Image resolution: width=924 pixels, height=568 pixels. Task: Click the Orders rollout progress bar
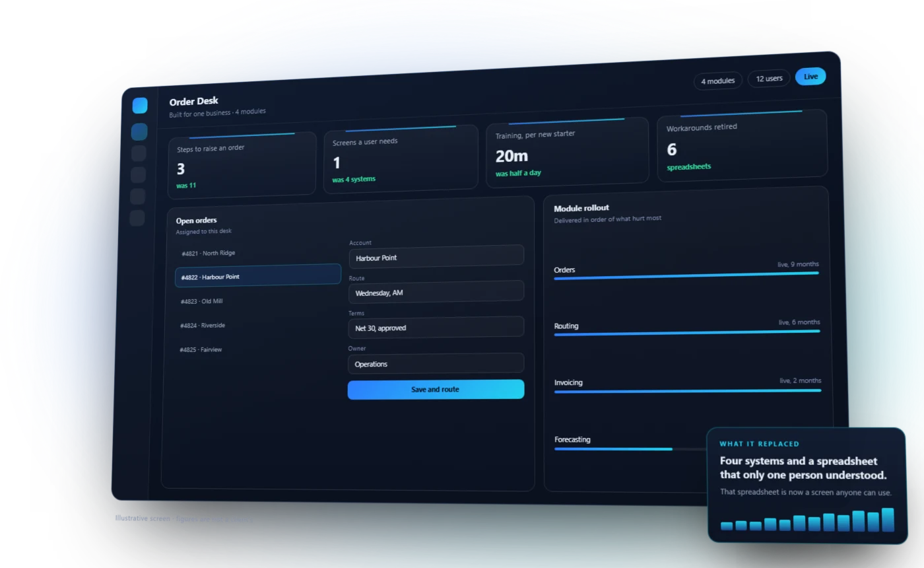coord(686,275)
